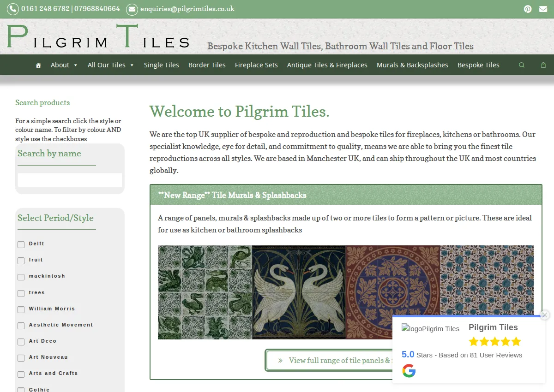
Task: Click the envelope icon beside enquiries email
Action: [132, 9]
